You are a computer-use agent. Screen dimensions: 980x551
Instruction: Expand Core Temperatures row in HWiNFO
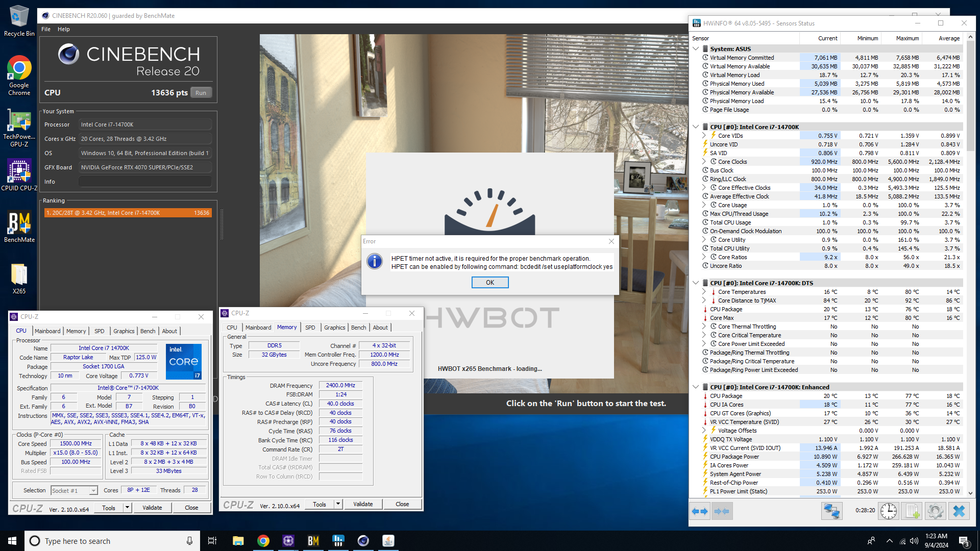tap(704, 292)
